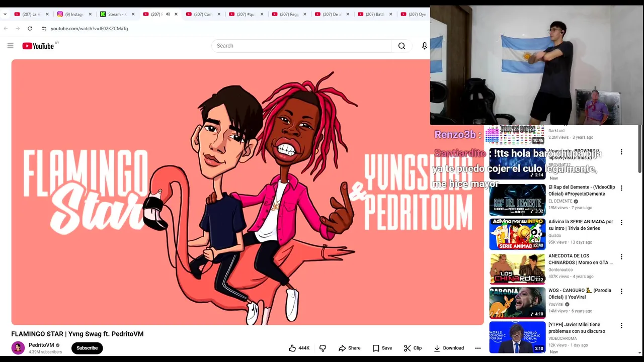Switch to the '(207) Regg' tab

tap(289, 14)
